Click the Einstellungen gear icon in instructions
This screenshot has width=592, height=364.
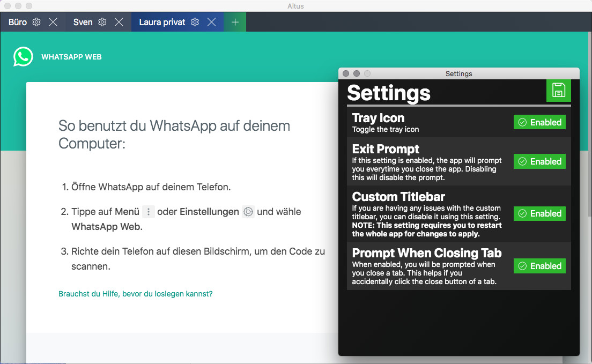click(248, 212)
